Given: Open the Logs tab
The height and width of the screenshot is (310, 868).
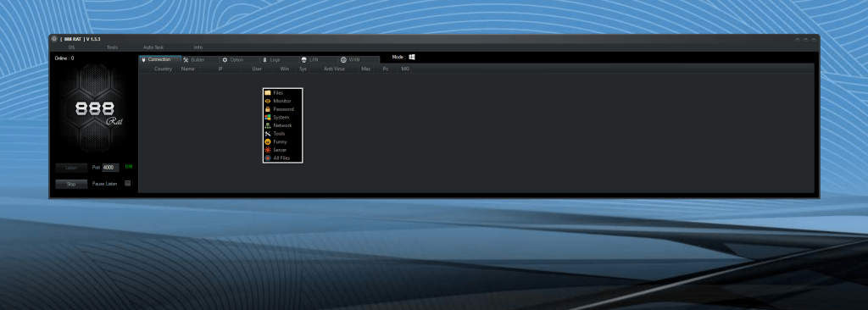Looking at the screenshot, I should point(280,60).
